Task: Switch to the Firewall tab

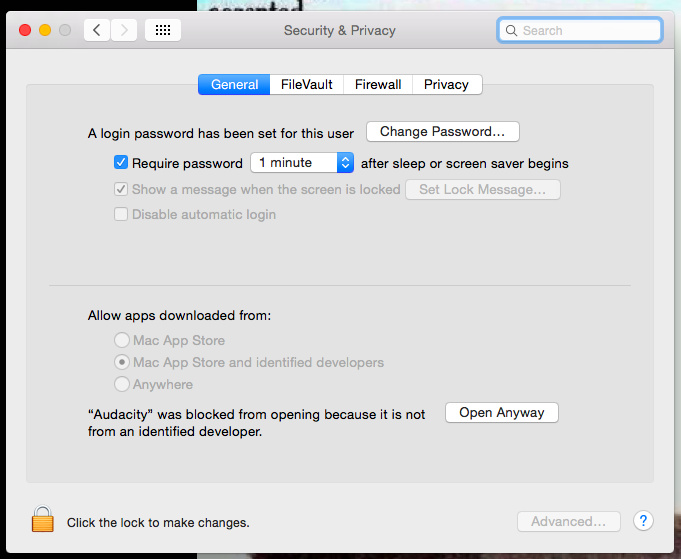Action: 378,85
